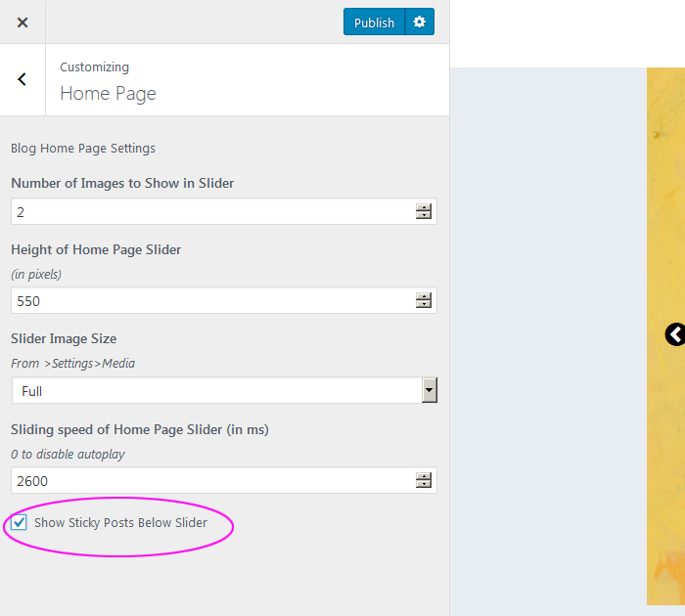Decrease Number of Images with the down stepper
Screen dimensions: 685x616
click(424, 215)
